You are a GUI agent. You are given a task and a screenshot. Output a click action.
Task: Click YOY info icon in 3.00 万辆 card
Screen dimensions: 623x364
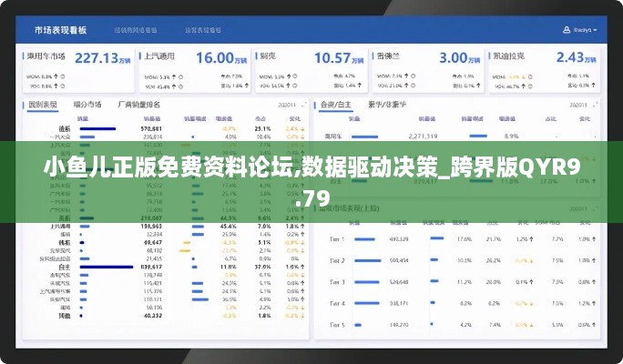(414, 86)
